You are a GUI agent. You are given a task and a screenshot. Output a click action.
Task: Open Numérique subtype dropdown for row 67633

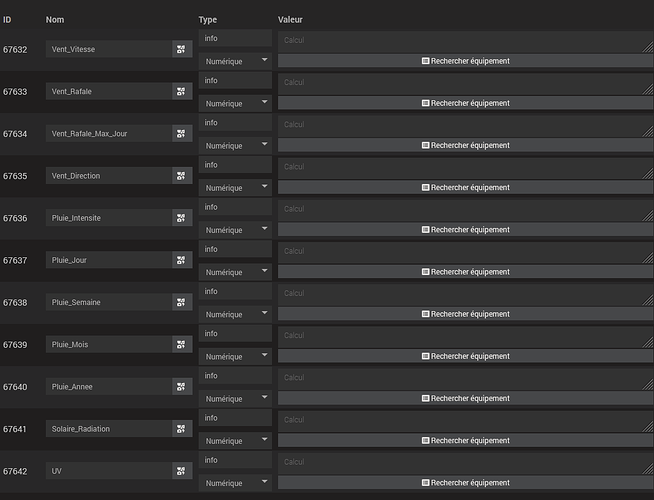pos(235,103)
